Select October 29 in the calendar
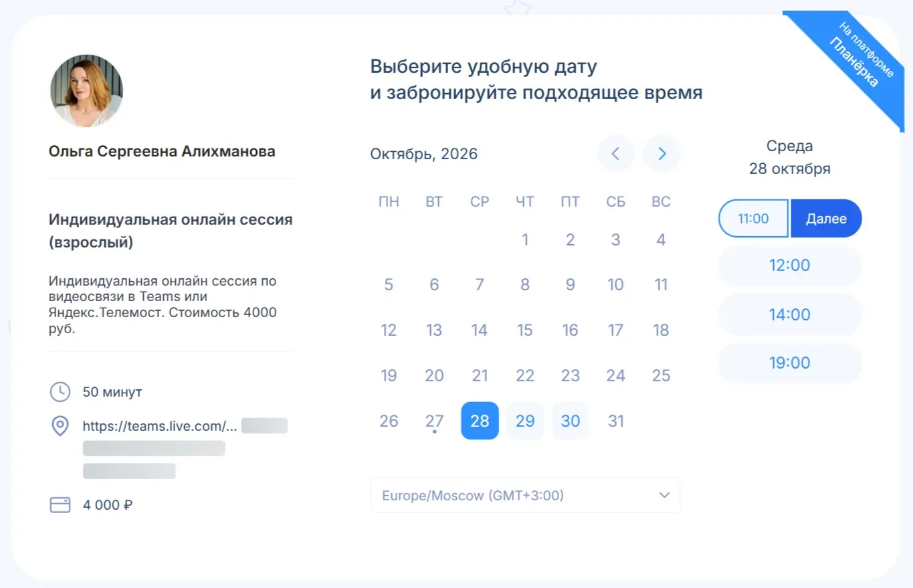This screenshot has height=588, width=913. pyautogui.click(x=525, y=421)
